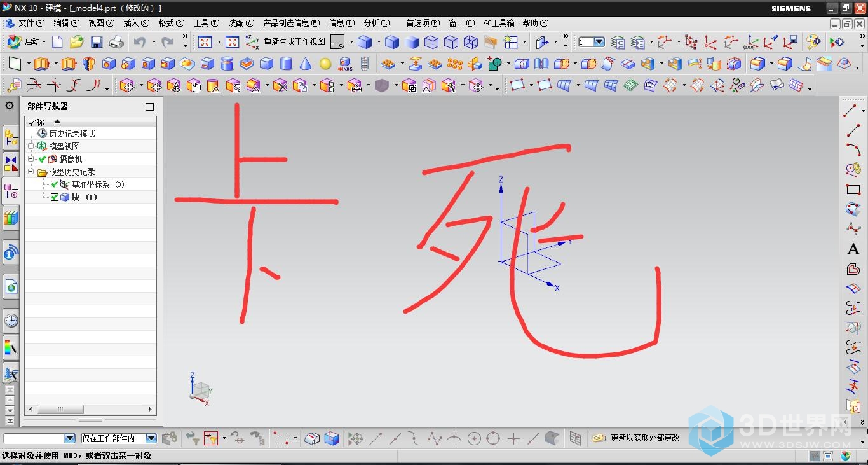Open the View (视图) menu
The image size is (868, 465).
[101, 23]
